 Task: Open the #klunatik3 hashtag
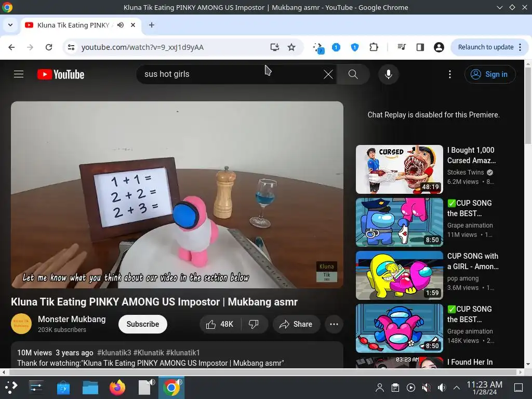114,353
